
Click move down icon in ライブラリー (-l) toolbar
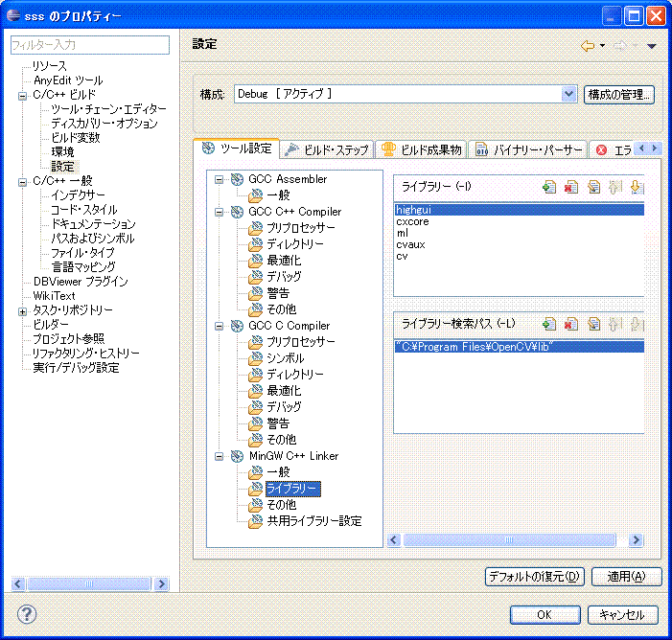(x=637, y=187)
